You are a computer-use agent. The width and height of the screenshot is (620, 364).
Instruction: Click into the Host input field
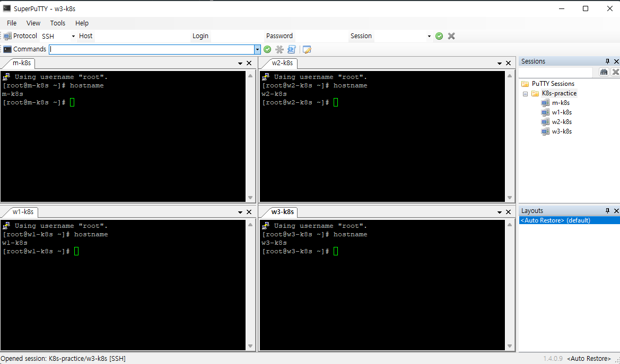coord(142,36)
